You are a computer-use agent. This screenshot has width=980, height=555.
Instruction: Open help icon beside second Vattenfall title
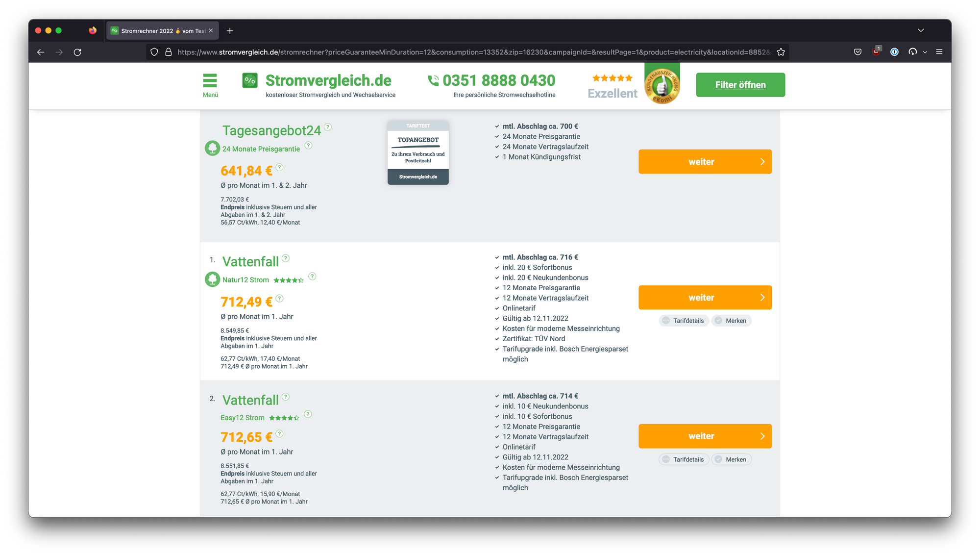point(286,397)
